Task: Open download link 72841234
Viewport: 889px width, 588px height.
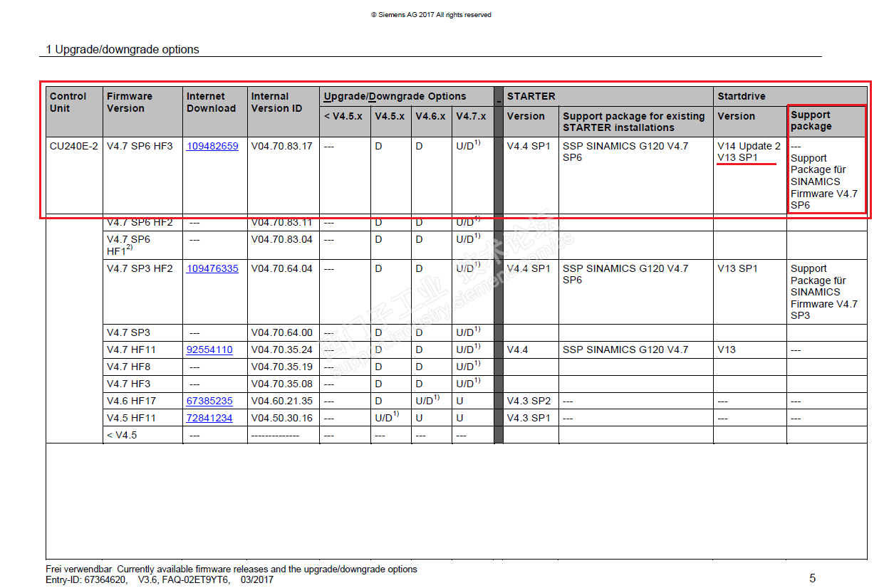Action: point(209,418)
